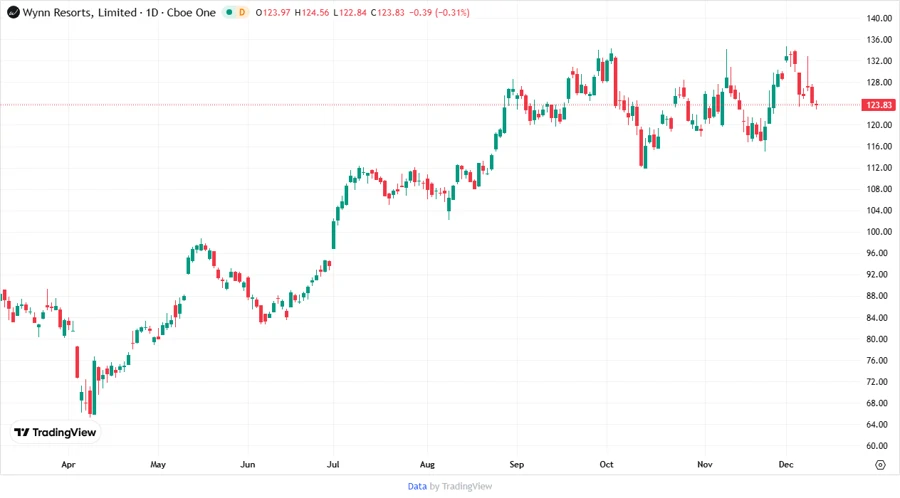Viewport: 900px width, 498px height.
Task: Click the 76.00 price axis label
Action: (x=879, y=360)
